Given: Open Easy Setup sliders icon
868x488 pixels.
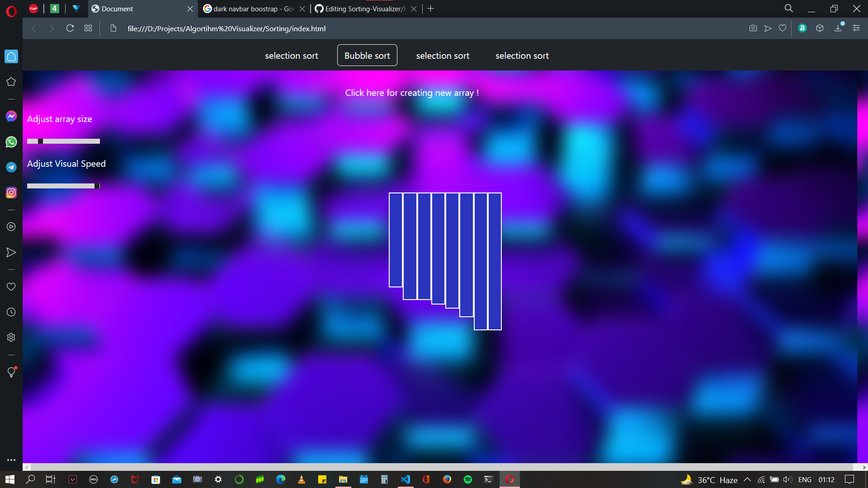Looking at the screenshot, I should [856, 28].
